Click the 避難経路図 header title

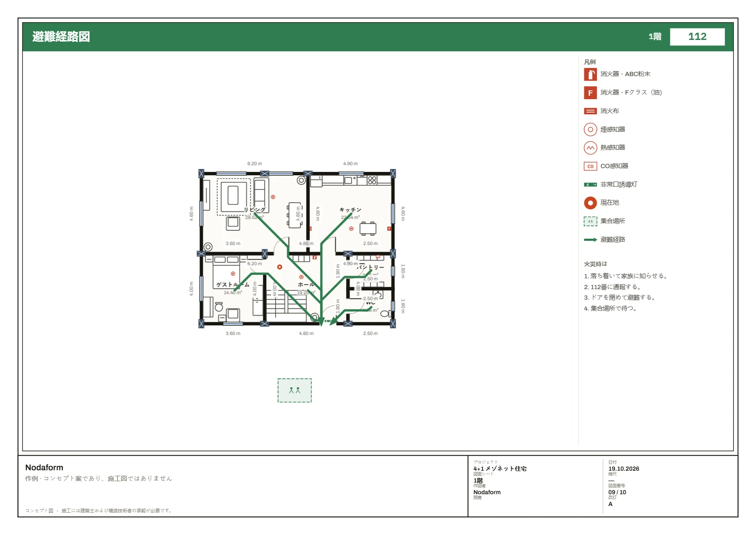point(61,37)
